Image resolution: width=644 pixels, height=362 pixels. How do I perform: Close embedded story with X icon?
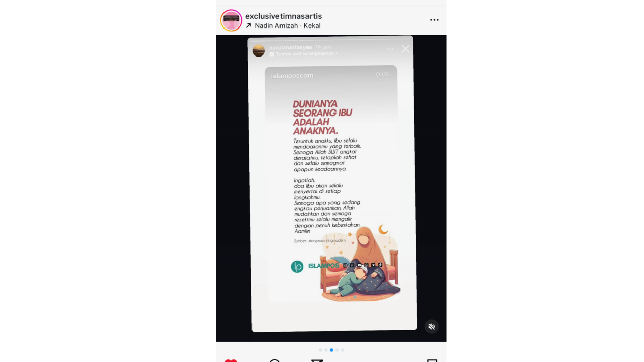pyautogui.click(x=405, y=49)
